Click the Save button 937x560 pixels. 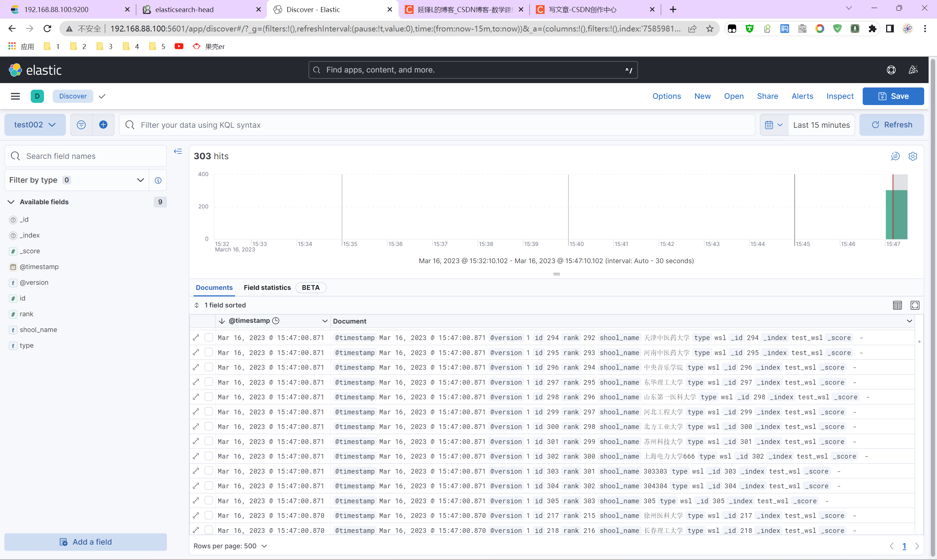point(893,96)
